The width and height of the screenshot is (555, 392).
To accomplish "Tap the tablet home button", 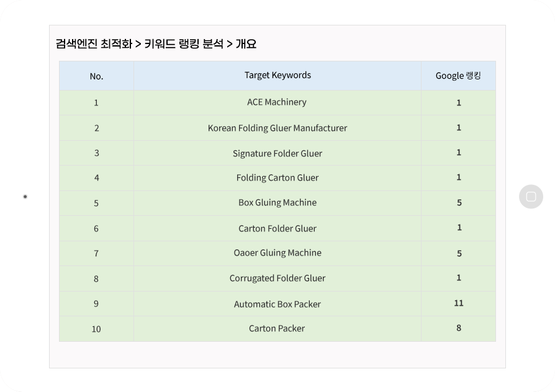I will tap(531, 197).
